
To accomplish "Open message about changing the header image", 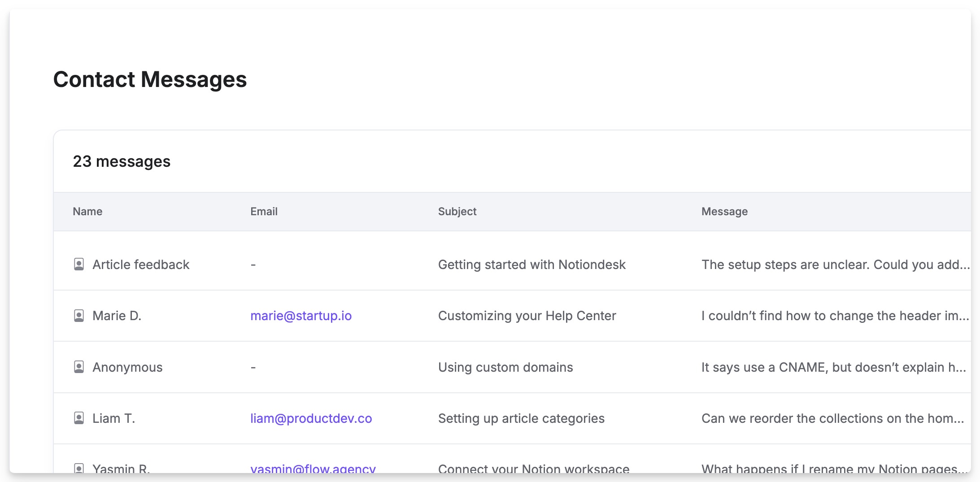I will point(835,316).
